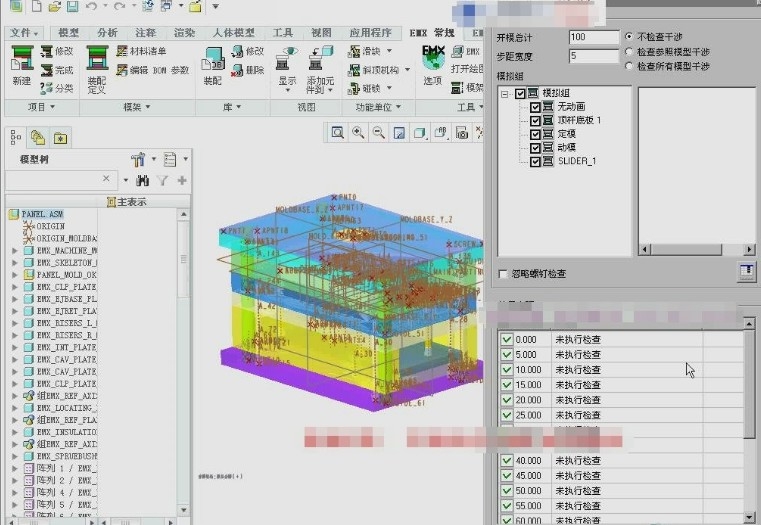761x525 pixels.
Task: Switch to the 模型 ribbon tab
Action: coord(68,33)
